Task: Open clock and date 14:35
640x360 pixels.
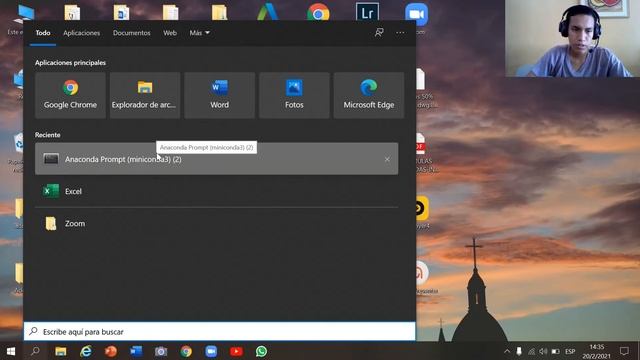Action: [x=596, y=351]
